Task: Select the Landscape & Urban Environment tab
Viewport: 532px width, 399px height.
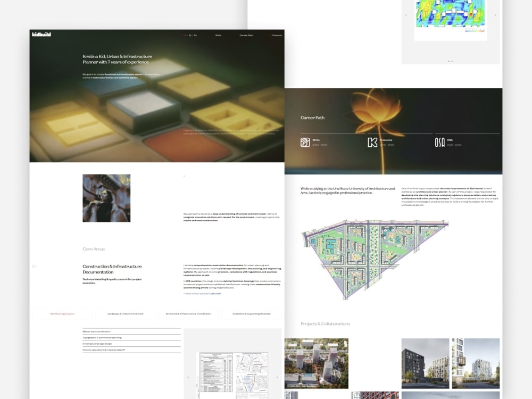Action: pos(125,314)
